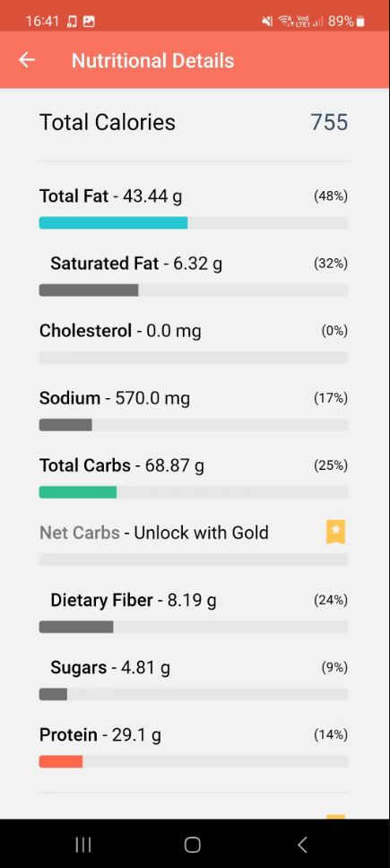Tap the Total Calories 755 value
The height and width of the screenshot is (868, 390).
coord(329,122)
